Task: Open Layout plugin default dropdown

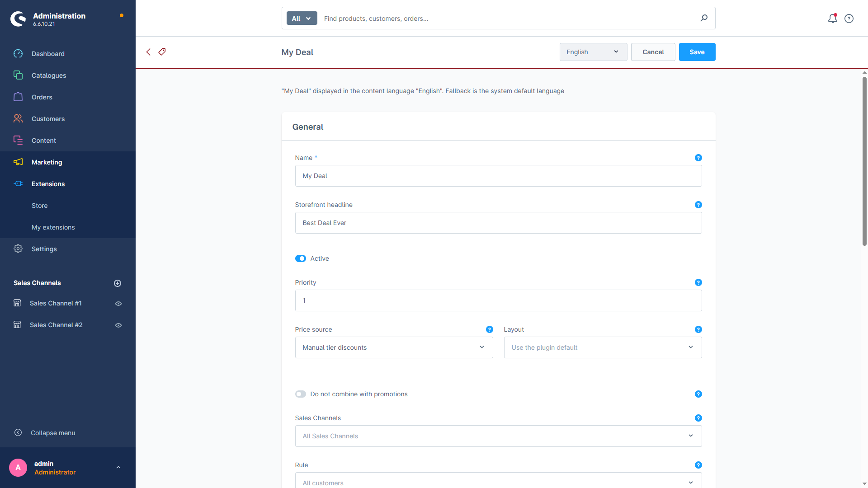Action: click(x=603, y=347)
